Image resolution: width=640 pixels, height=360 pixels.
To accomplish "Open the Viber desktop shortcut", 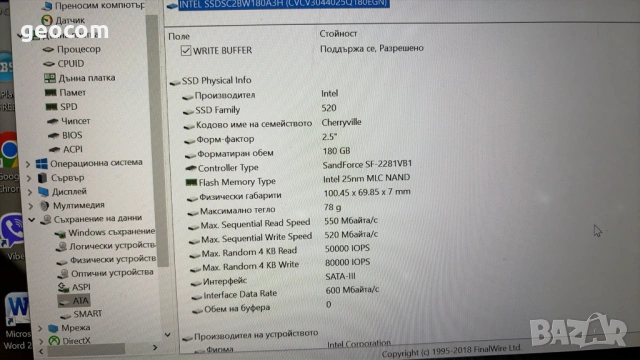I will (13, 238).
